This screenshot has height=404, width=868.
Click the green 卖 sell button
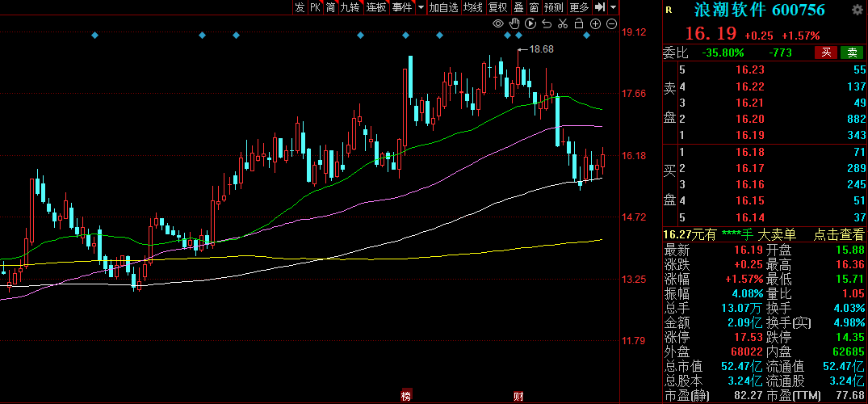coord(852,53)
